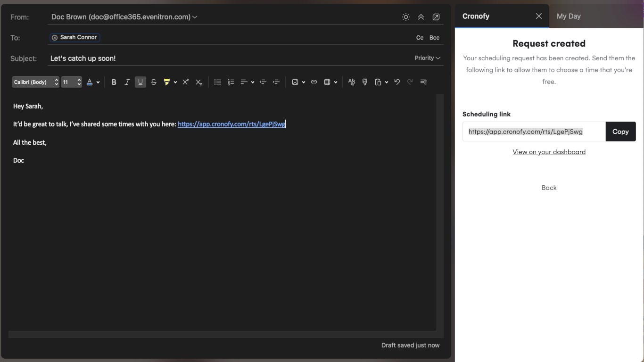
Task: Click the insert picture icon
Action: click(295, 82)
